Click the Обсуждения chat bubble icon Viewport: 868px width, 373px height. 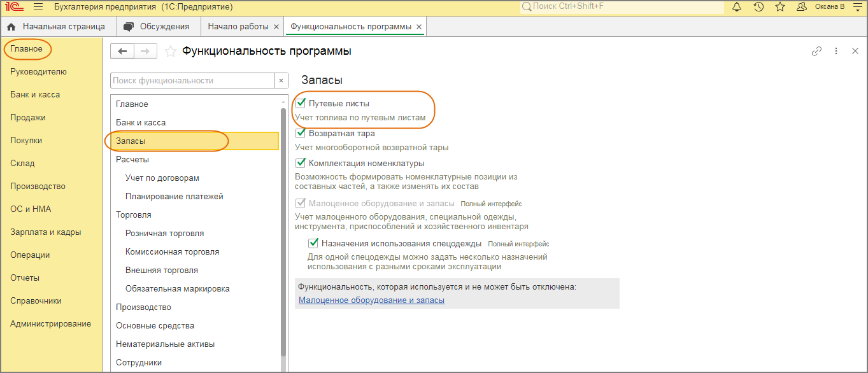point(129,27)
